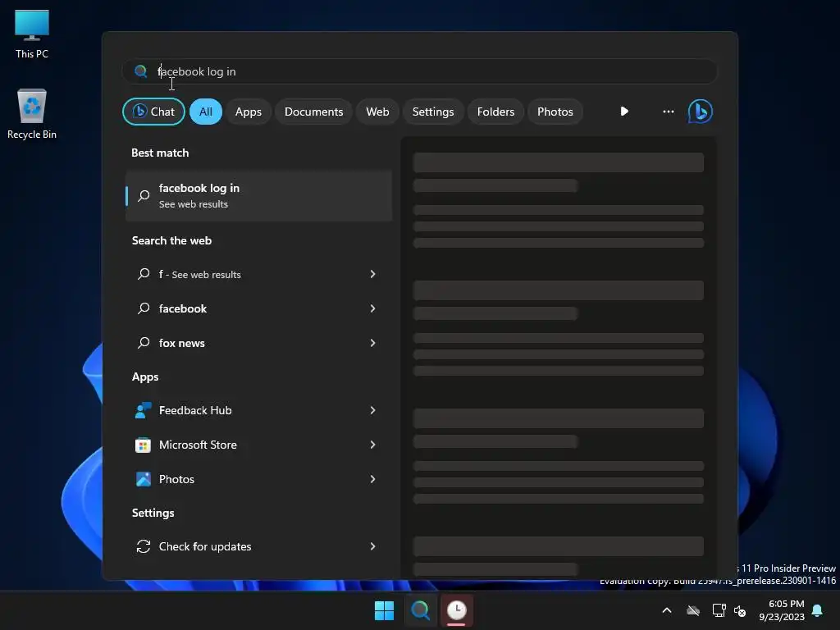
Task: Select the All filter tab
Action: [x=206, y=112]
